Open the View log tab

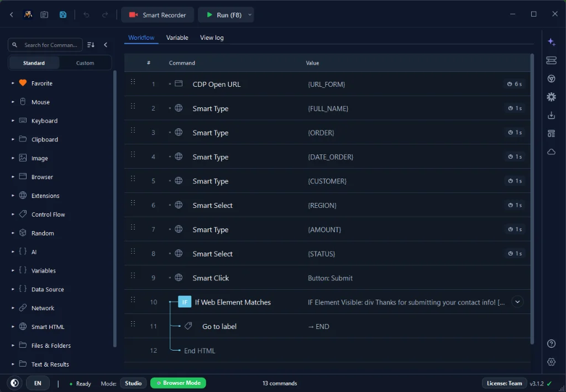(212, 38)
